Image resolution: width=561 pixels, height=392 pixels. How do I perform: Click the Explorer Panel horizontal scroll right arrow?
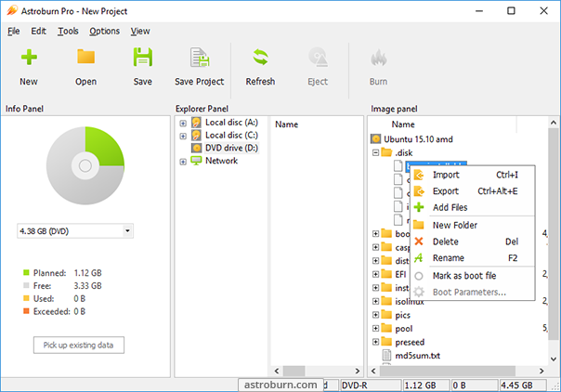[x=357, y=371]
